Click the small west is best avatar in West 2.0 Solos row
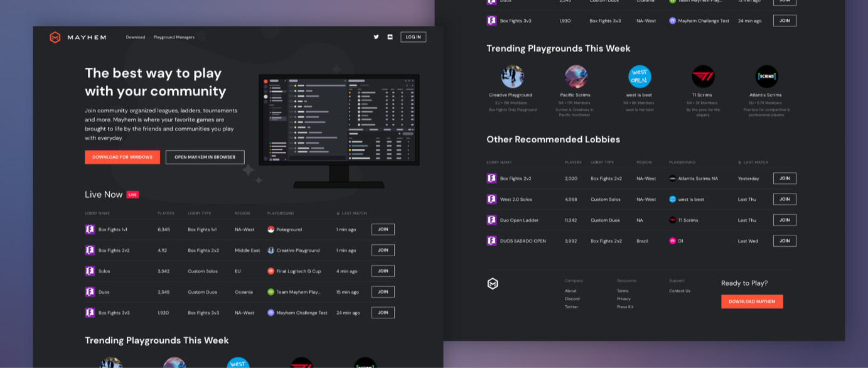 pos(673,199)
